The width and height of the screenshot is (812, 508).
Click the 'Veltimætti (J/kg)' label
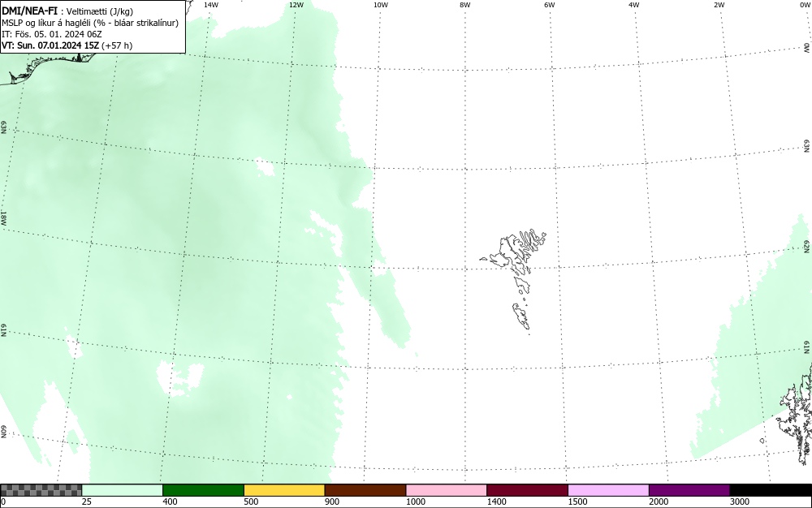click(100, 11)
